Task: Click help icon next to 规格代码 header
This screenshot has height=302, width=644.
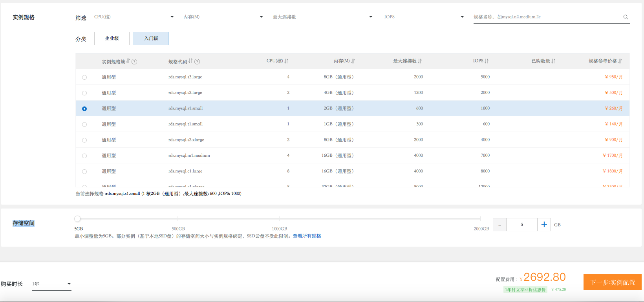Action: click(x=197, y=62)
